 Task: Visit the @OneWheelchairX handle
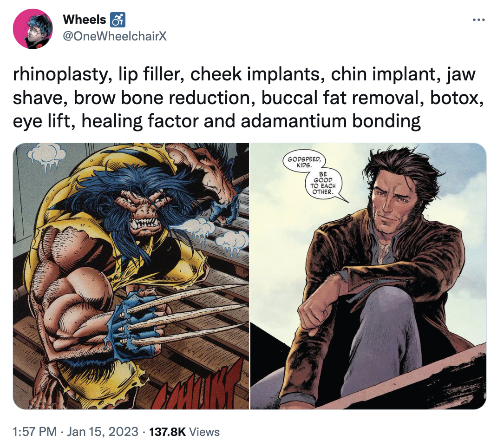click(114, 36)
